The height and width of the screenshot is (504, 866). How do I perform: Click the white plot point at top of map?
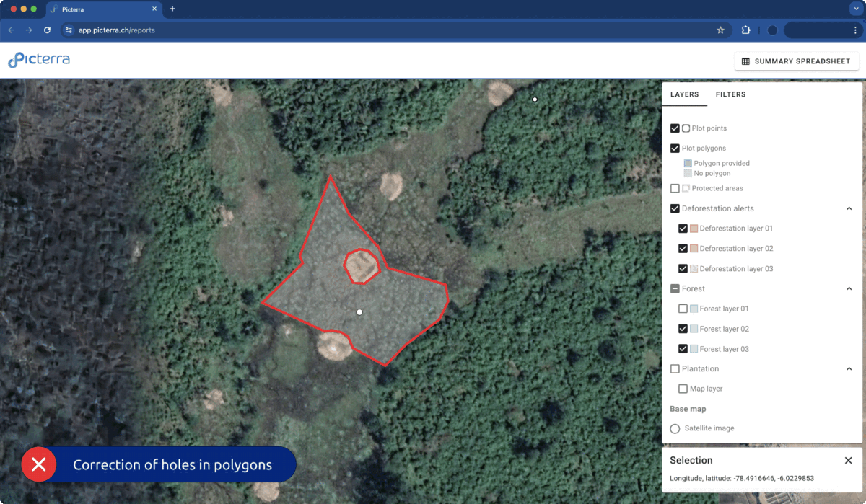coord(535,100)
